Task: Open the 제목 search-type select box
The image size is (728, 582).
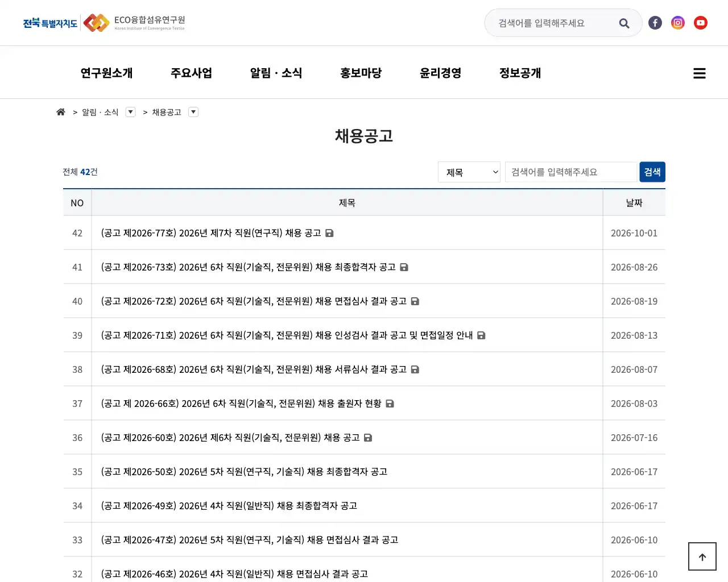Action: pos(469,172)
